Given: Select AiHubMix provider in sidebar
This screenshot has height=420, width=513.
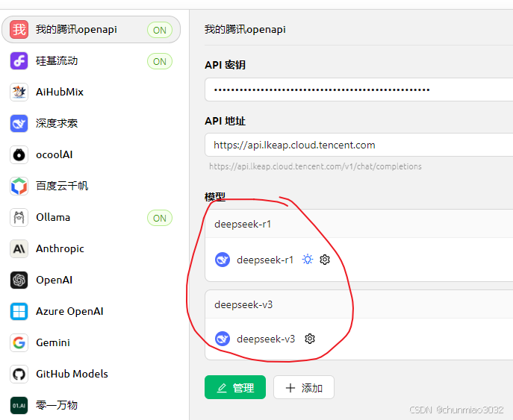Looking at the screenshot, I should click(x=91, y=93).
